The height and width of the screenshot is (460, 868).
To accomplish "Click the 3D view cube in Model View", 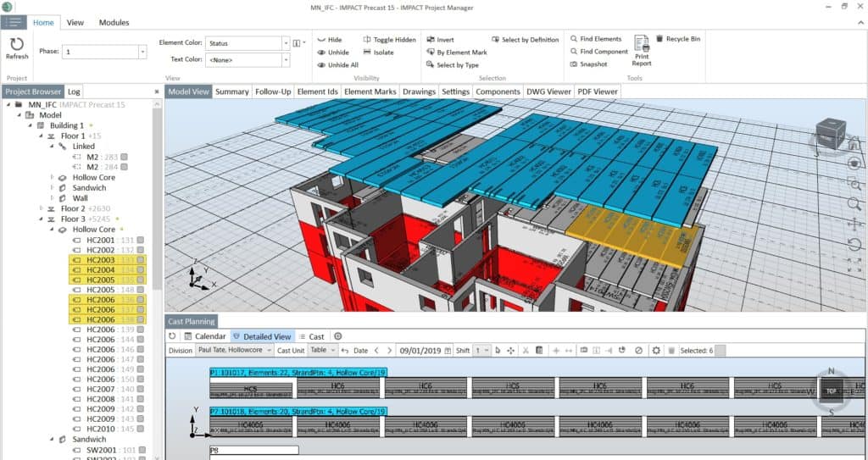I will (x=831, y=133).
